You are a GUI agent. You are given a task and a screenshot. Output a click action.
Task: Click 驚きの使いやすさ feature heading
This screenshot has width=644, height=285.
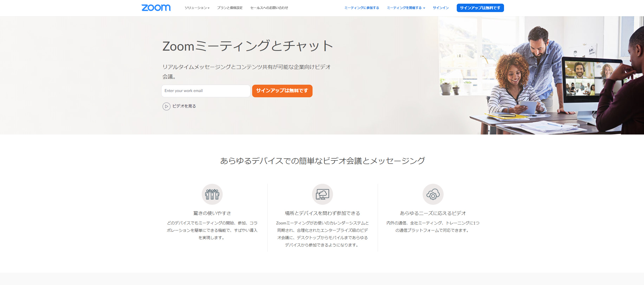[212, 213]
